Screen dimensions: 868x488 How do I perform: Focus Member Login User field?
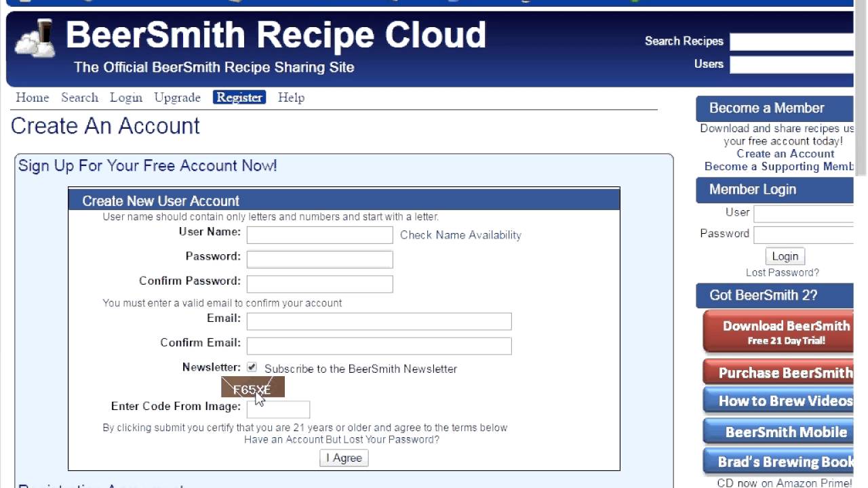(804, 214)
